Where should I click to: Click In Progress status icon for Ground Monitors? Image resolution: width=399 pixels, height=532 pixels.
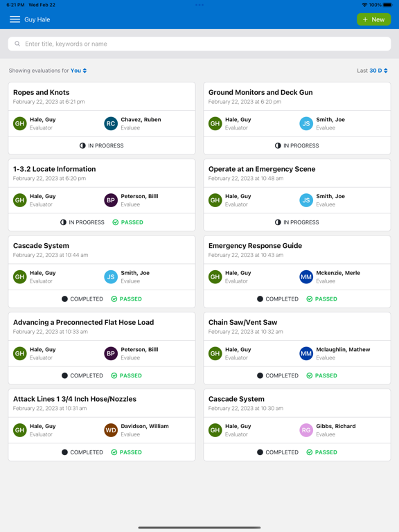(278, 145)
